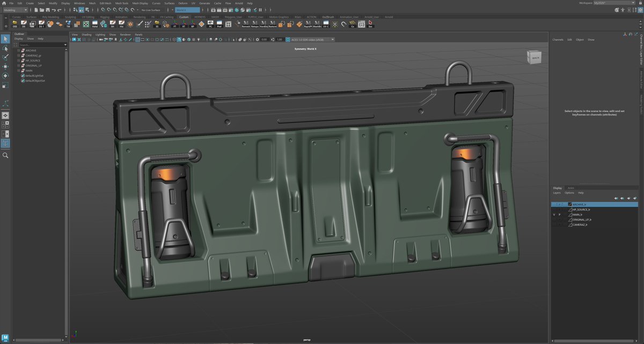
Task: Select the arrow Select tool in toolbox
Action: pyautogui.click(x=5, y=39)
